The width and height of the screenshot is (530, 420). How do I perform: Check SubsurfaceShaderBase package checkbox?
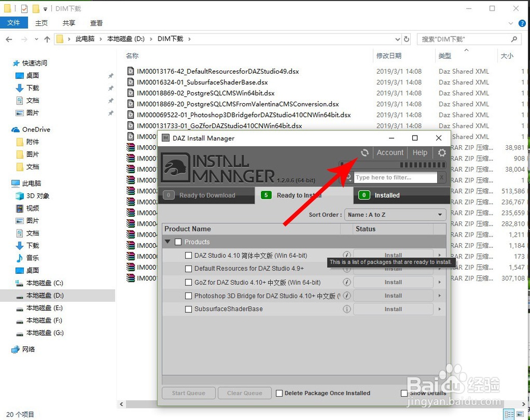click(188, 309)
